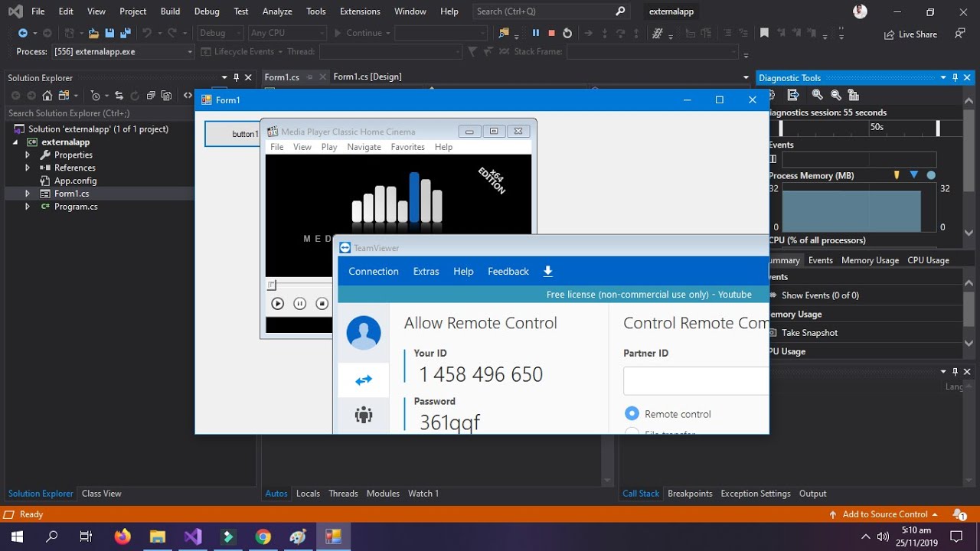Switch to the Class View tab
The image size is (980, 551).
point(102,494)
